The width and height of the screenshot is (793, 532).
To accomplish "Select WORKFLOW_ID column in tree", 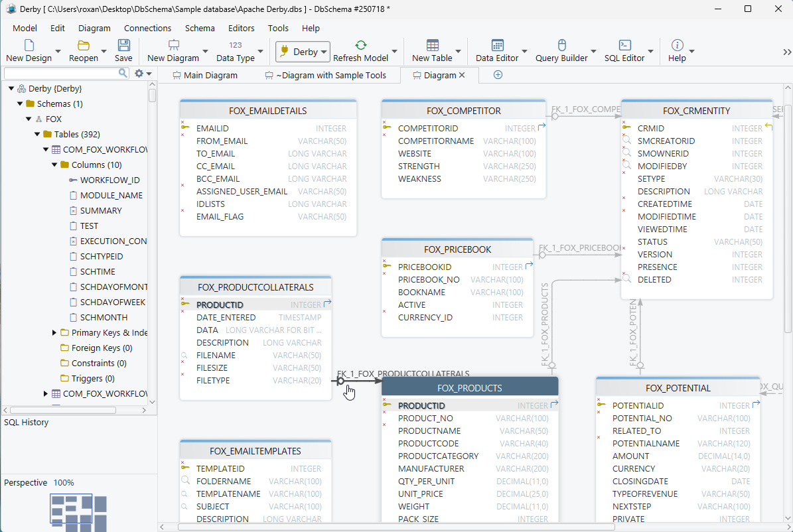I will (x=109, y=180).
